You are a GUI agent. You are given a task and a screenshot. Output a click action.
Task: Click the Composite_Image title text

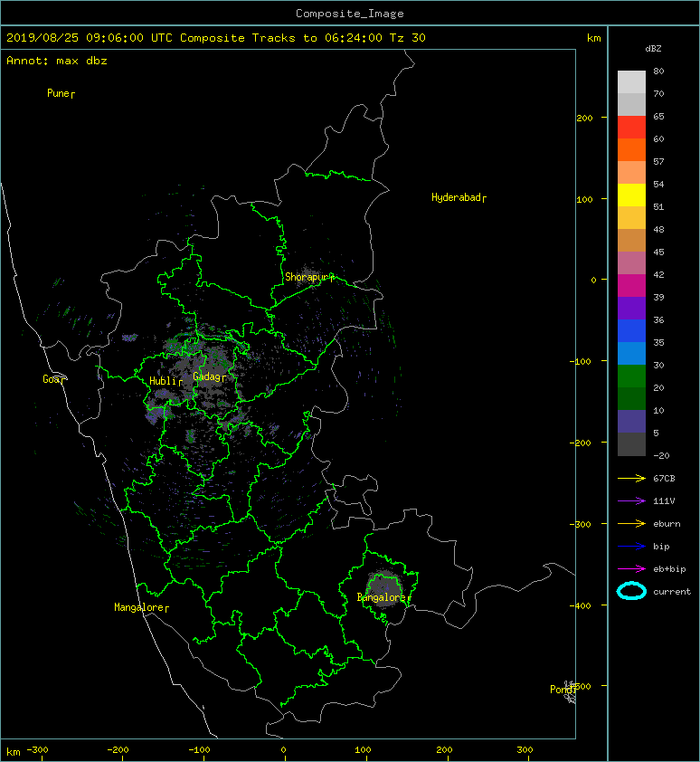350,14
